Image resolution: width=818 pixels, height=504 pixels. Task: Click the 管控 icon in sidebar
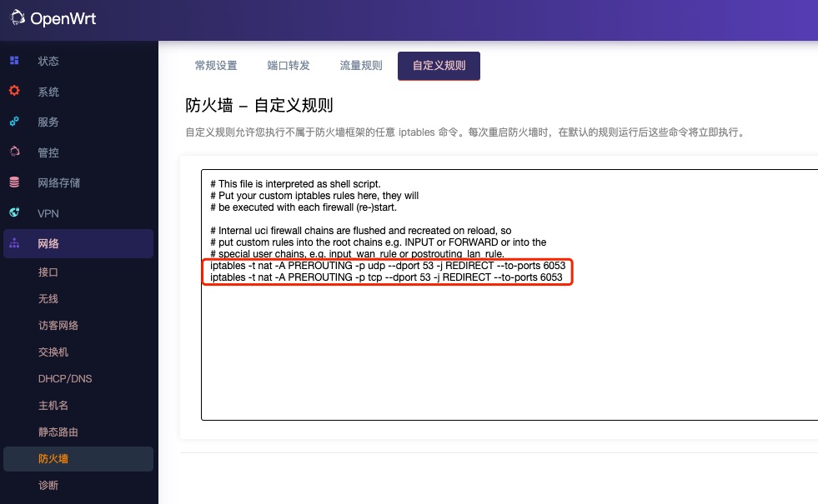[15, 152]
